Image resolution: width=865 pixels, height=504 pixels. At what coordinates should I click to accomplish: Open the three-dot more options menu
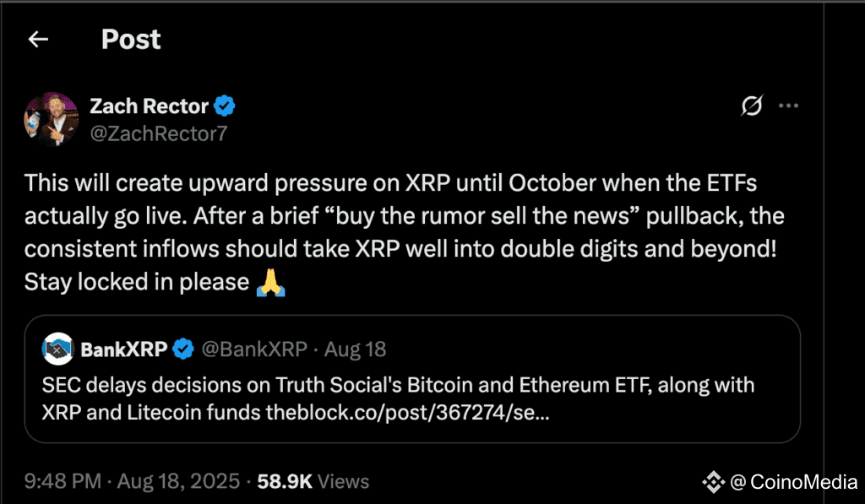click(x=788, y=106)
